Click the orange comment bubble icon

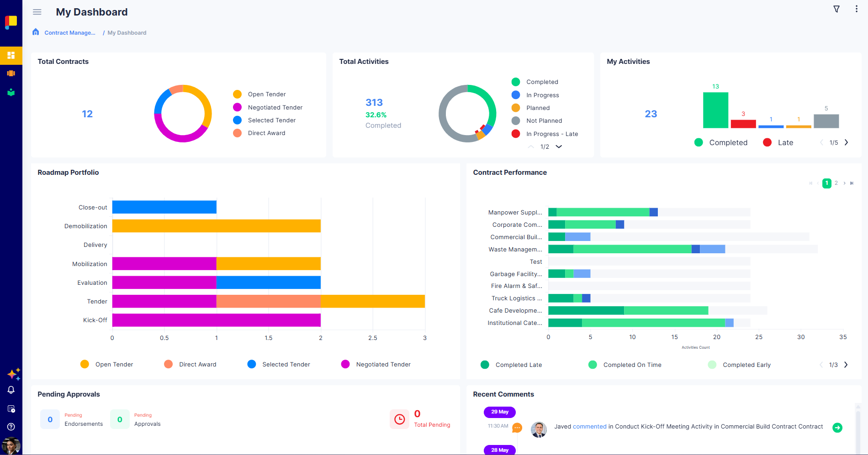517,428
